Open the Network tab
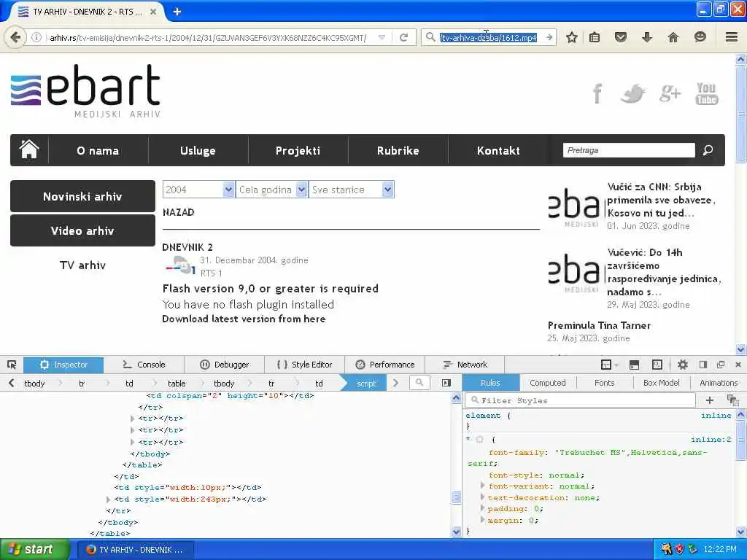The width and height of the screenshot is (747, 560). 465,365
